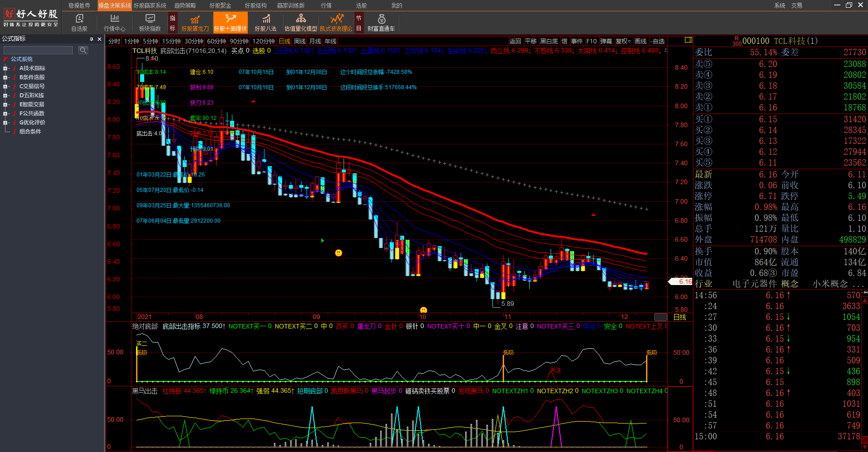Switch to the 操盘决策系统 tab
The height and width of the screenshot is (452, 868).
pyautogui.click(x=114, y=5)
